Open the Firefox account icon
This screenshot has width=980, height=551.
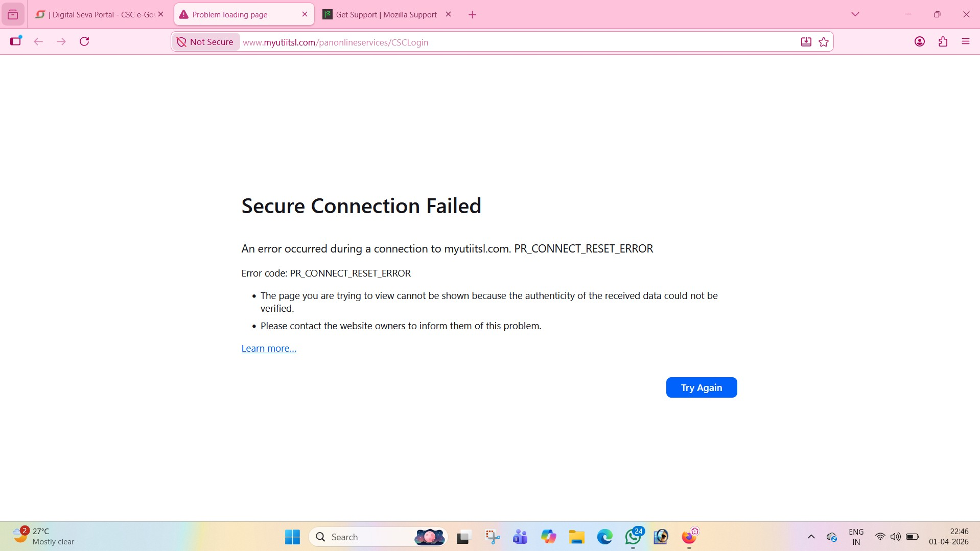(919, 42)
